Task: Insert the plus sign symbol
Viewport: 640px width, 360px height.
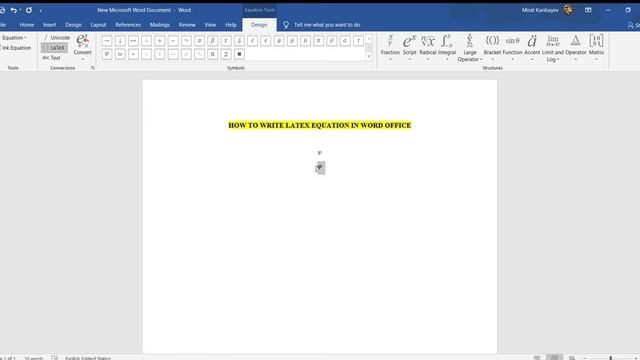Action: click(160, 41)
